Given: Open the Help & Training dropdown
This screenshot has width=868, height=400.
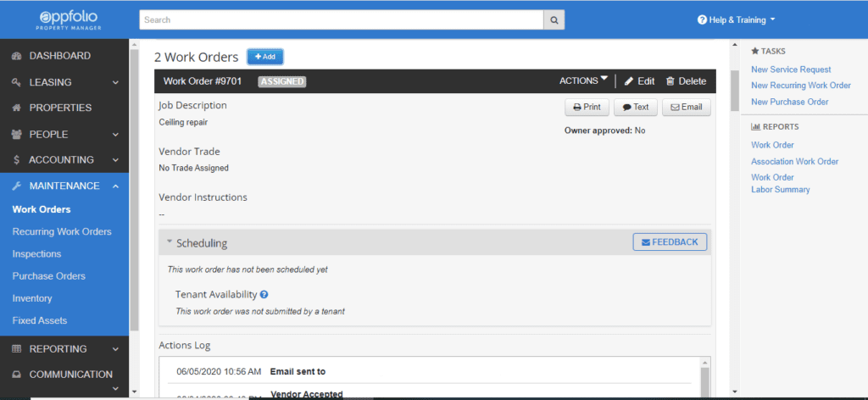Looking at the screenshot, I should (x=737, y=20).
